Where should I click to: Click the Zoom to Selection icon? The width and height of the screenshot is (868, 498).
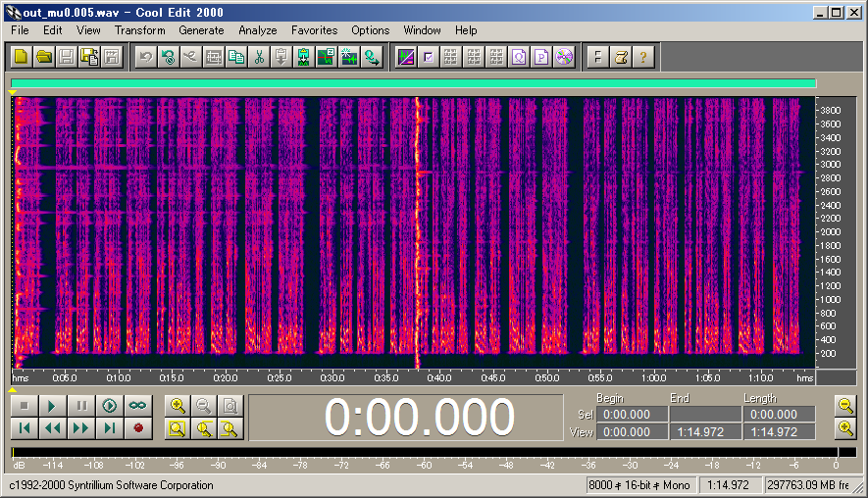(178, 427)
